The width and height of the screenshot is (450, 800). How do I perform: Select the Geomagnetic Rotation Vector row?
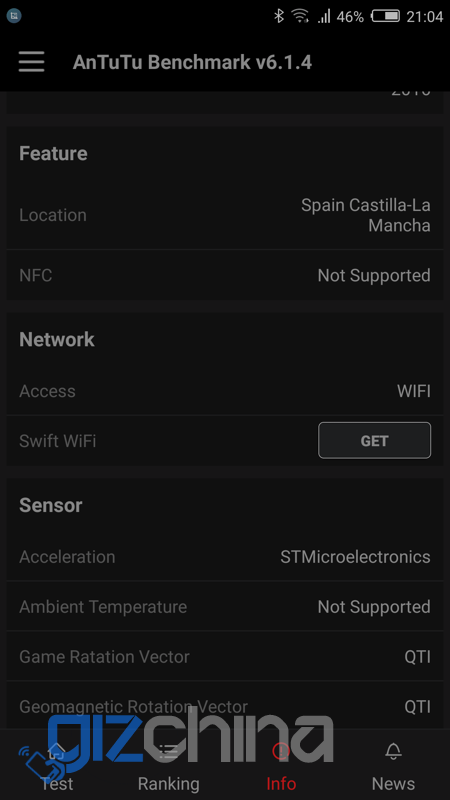coord(225,707)
